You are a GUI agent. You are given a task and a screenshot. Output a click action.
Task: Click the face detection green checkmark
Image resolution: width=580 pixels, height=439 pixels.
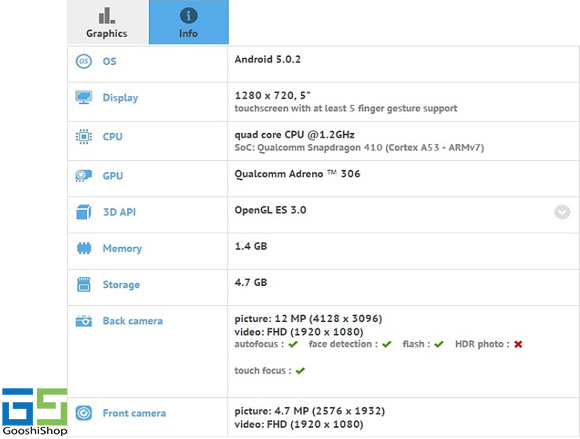click(387, 344)
